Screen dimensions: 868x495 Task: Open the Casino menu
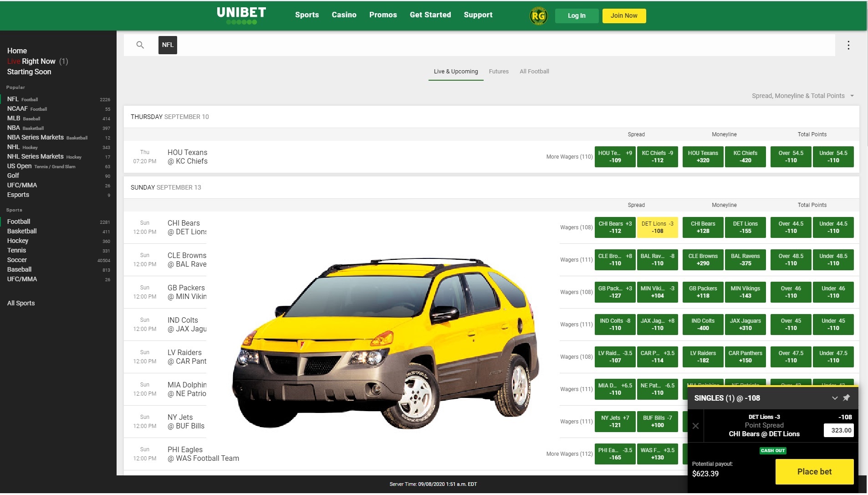pyautogui.click(x=344, y=15)
